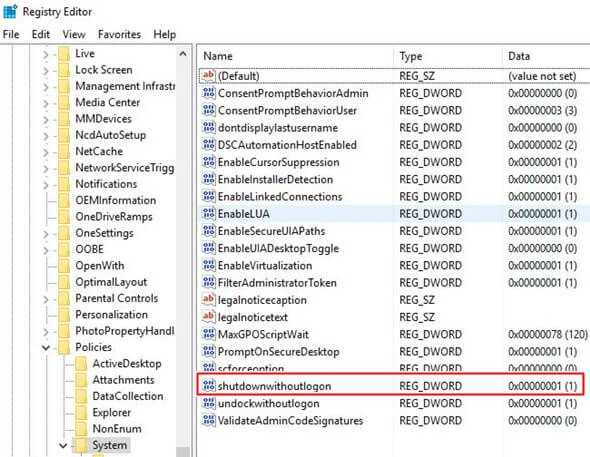Select the Lock Screen folder icon

pos(64,70)
